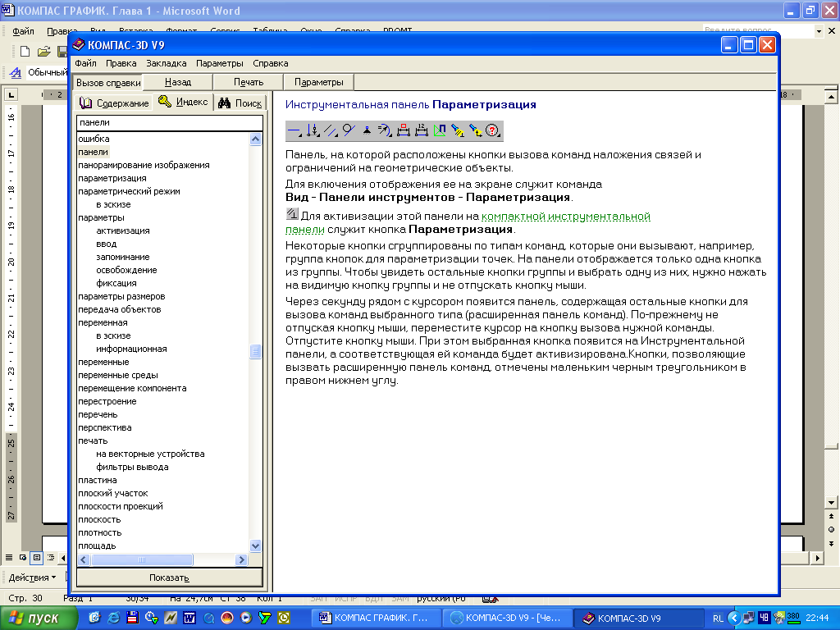840x630 pixels.
Task: Open the Параметры menu in help menu bar
Action: pos(220,63)
